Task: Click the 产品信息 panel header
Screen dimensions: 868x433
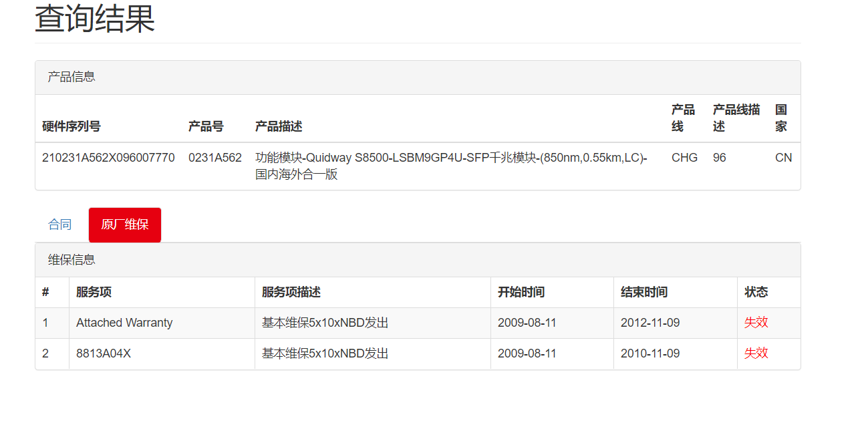Action: [71, 77]
